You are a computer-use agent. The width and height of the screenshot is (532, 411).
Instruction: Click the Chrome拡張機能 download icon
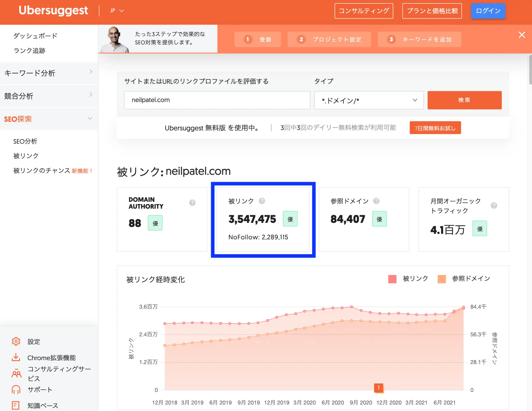[16, 358]
